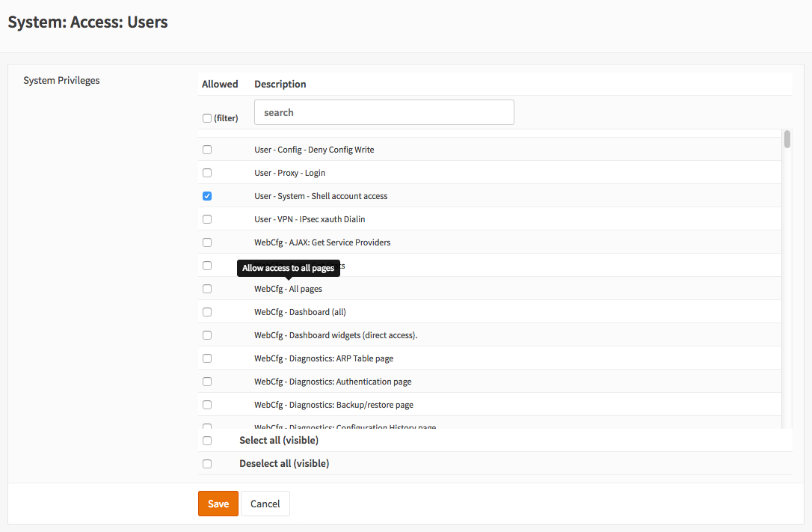
Task: Check Diagnostics: ARP Table page privilege
Action: pos(207,358)
